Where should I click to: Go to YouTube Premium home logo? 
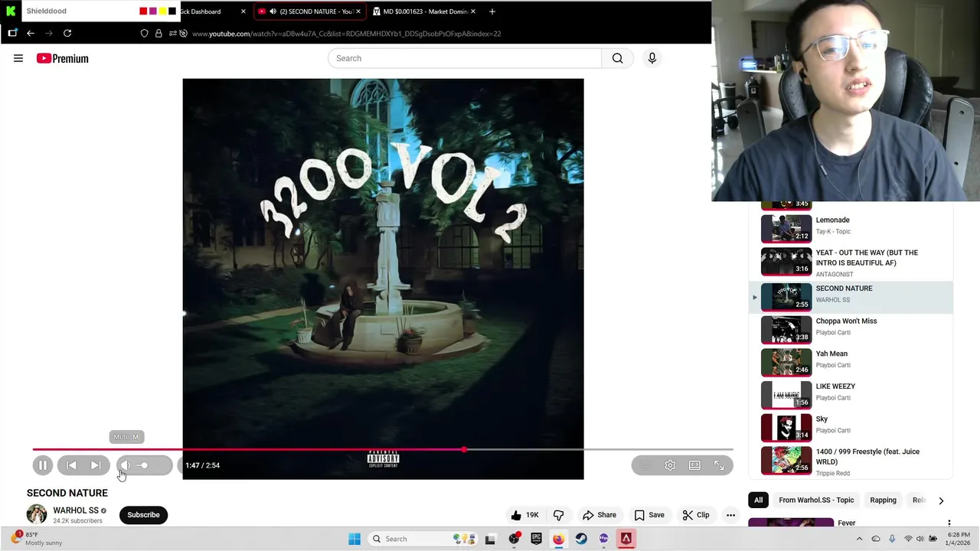point(62,58)
